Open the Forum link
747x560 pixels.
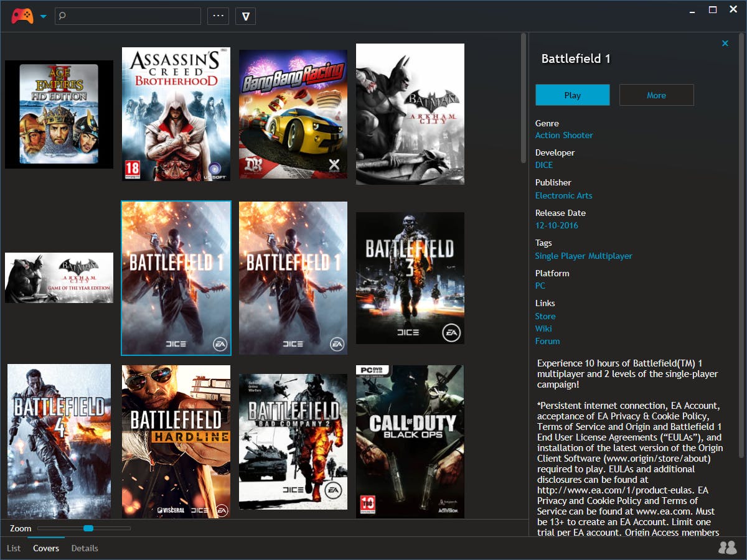(x=548, y=341)
